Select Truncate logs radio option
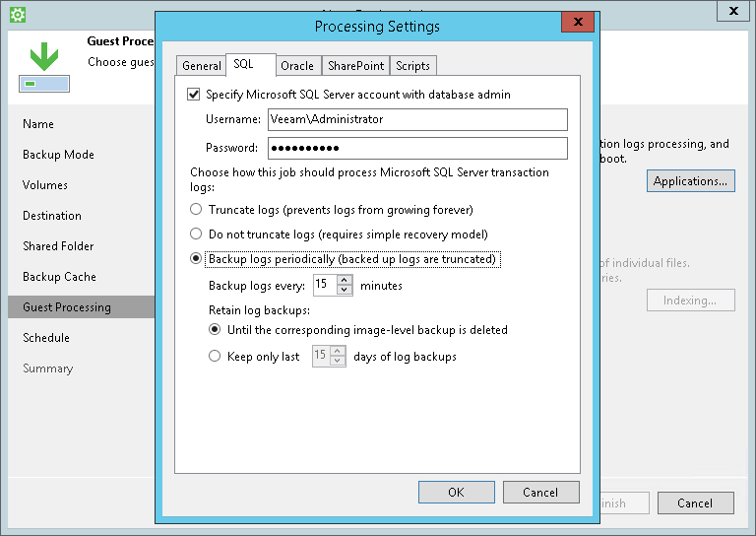The image size is (756, 536). click(196, 210)
